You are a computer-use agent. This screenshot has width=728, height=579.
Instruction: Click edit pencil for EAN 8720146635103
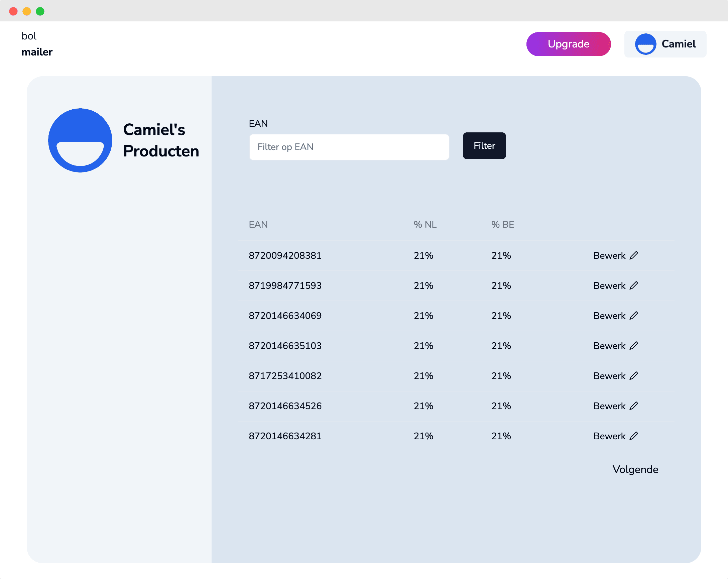[x=634, y=346]
